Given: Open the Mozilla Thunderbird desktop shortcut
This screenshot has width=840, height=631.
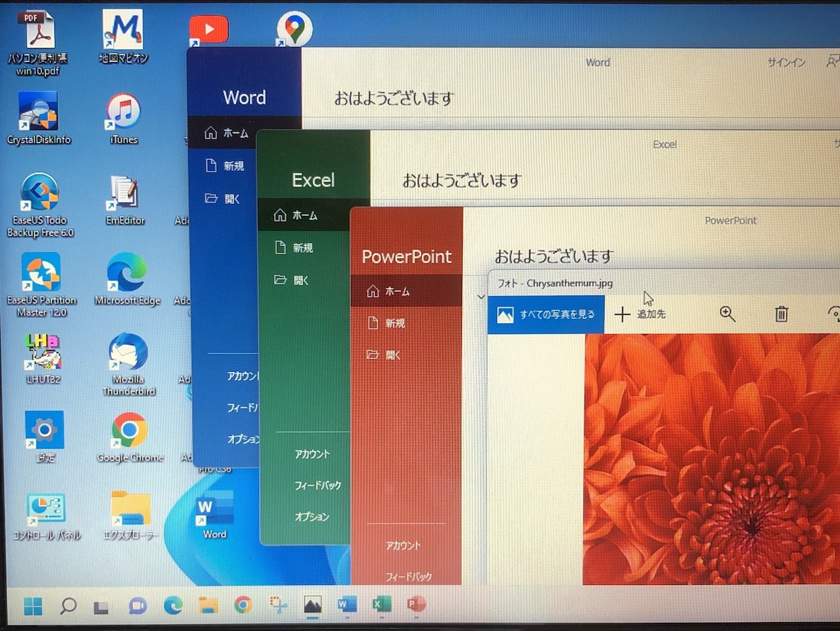Looking at the screenshot, I should (129, 364).
